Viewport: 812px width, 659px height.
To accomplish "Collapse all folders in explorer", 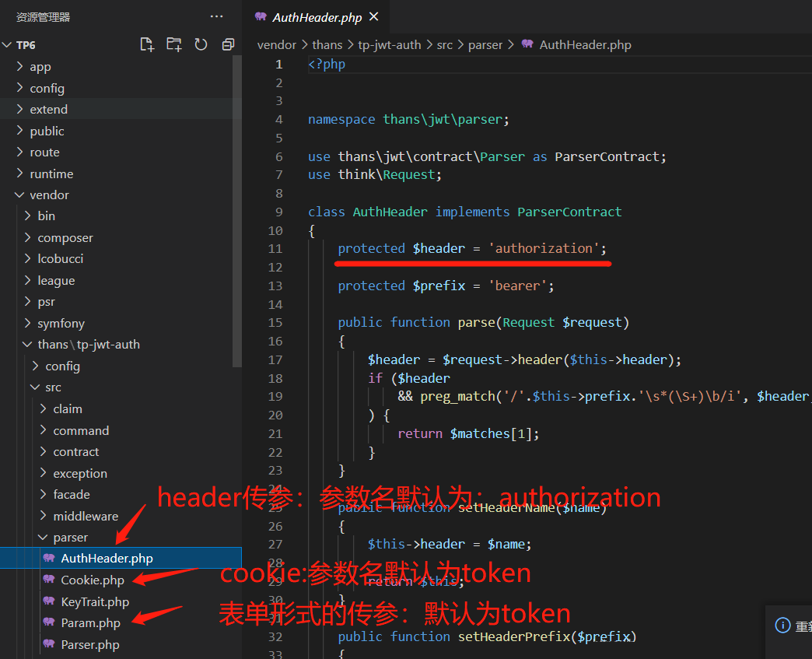I will (228, 44).
